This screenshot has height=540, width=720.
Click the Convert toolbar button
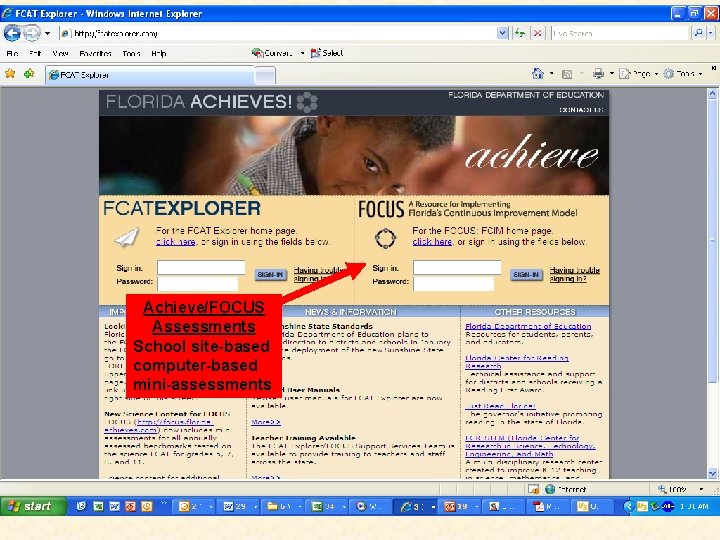(272, 53)
